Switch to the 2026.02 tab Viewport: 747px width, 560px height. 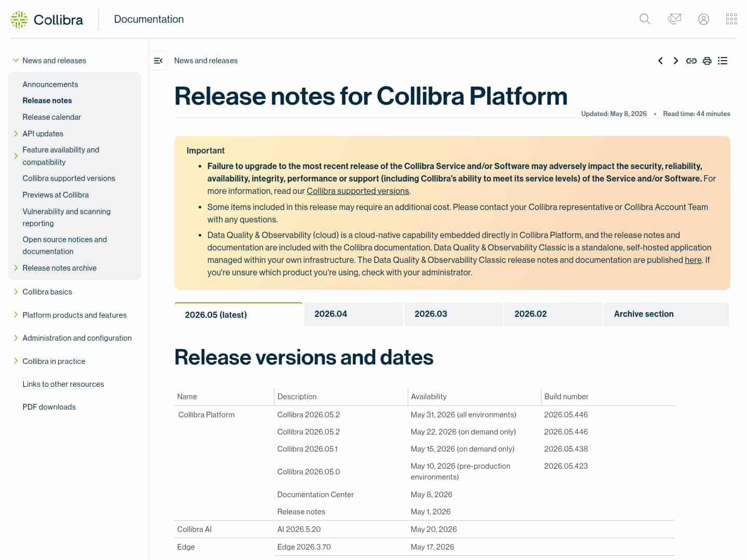pyautogui.click(x=553, y=314)
